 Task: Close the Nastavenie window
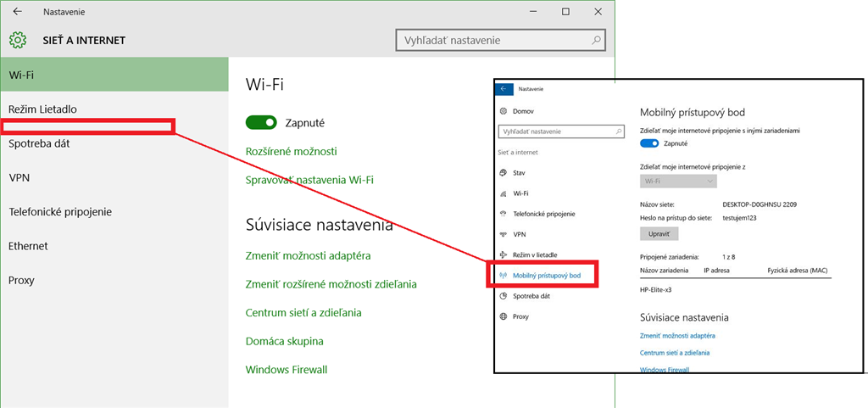(598, 12)
